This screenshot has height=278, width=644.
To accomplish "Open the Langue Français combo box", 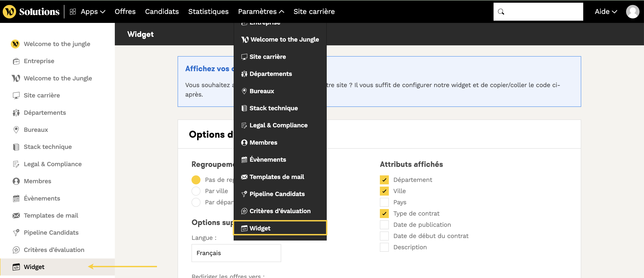I will (x=236, y=253).
